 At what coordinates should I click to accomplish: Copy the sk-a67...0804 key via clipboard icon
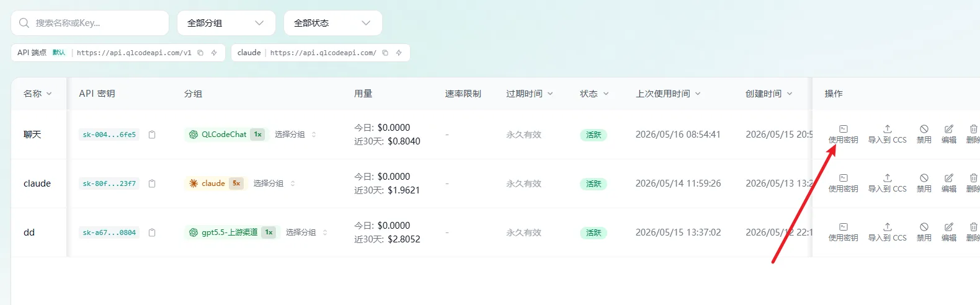point(152,232)
